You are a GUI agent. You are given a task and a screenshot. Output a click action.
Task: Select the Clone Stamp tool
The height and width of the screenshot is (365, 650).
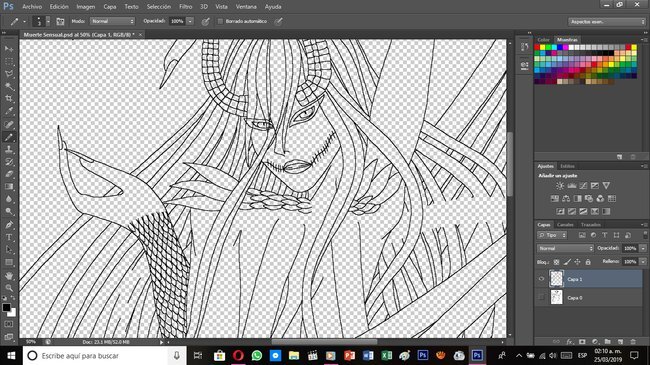9,149
